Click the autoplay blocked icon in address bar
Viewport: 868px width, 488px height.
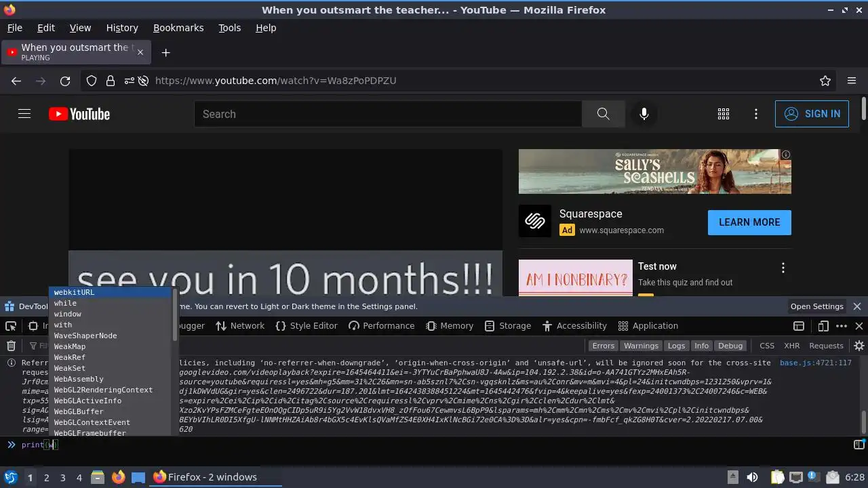[x=143, y=81]
